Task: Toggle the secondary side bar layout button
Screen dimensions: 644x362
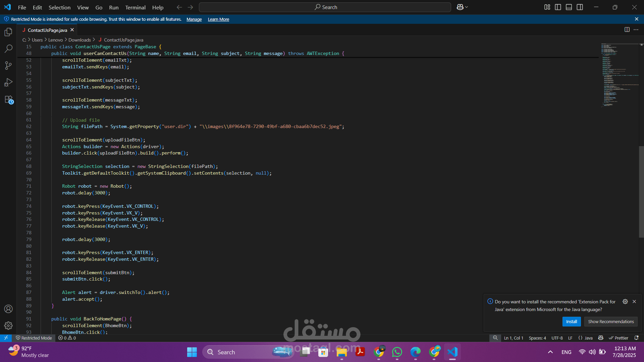Action: coord(580,7)
